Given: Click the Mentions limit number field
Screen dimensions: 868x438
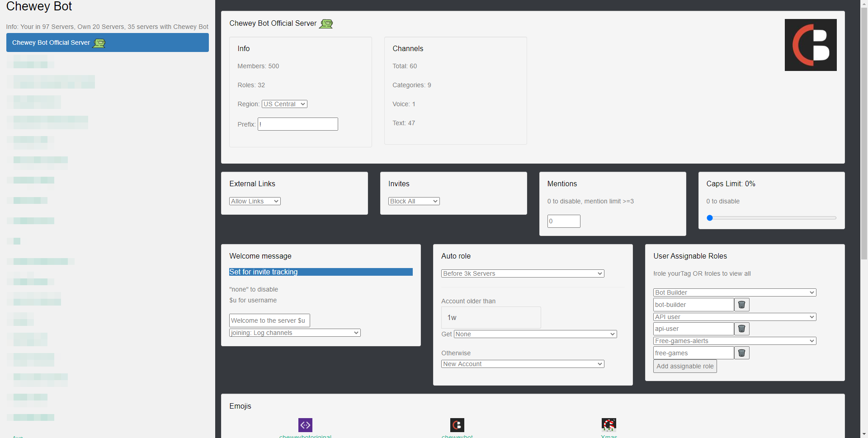Looking at the screenshot, I should (x=563, y=221).
